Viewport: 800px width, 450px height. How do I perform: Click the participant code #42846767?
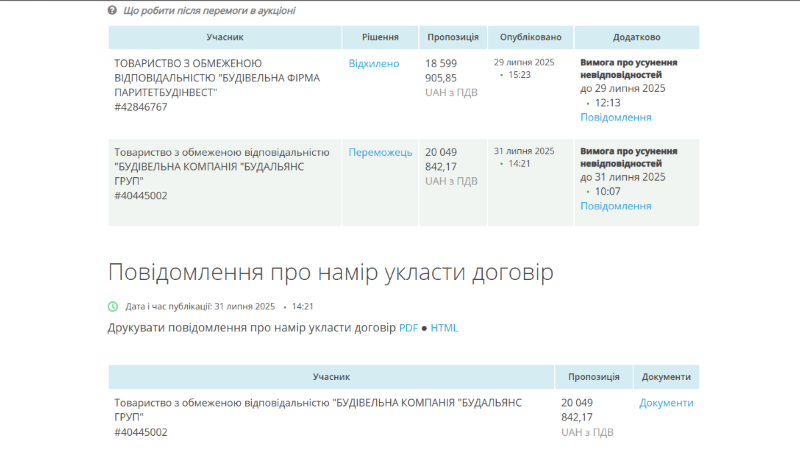pos(141,107)
